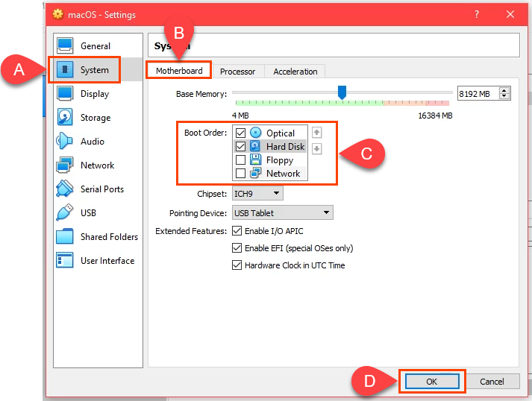532x401 pixels.
Task: Open the Audio speaker icon
Action: (x=64, y=141)
